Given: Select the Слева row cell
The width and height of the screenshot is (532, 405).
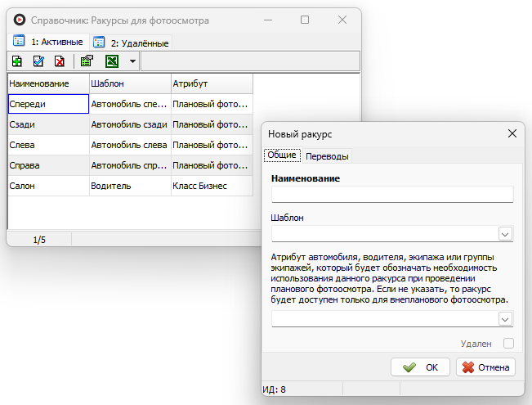Looking at the screenshot, I should [x=48, y=145].
